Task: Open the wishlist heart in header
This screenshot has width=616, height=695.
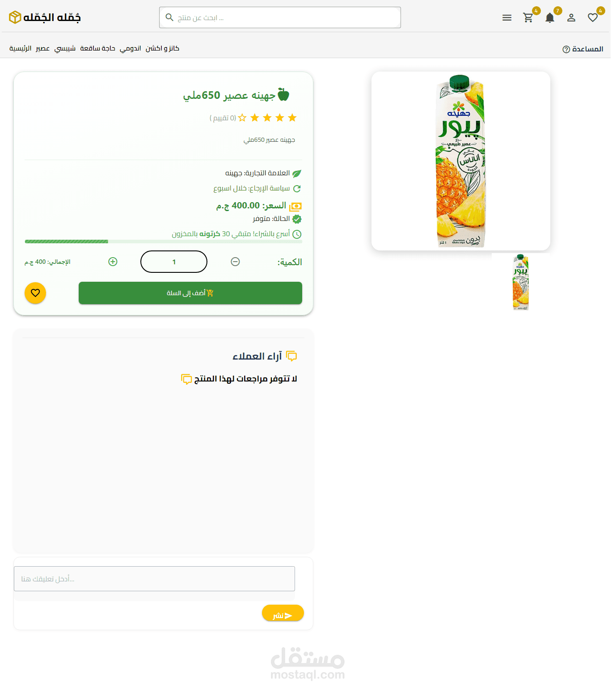Action: [x=593, y=18]
